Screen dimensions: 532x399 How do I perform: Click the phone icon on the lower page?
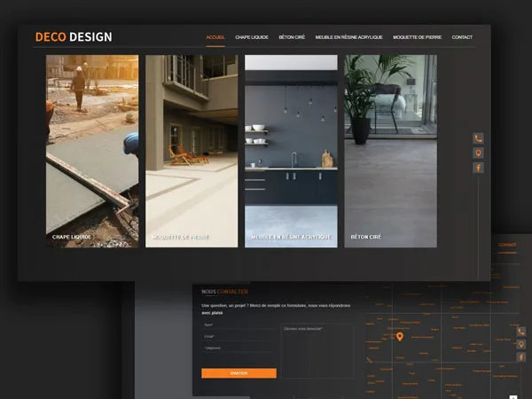click(x=521, y=332)
